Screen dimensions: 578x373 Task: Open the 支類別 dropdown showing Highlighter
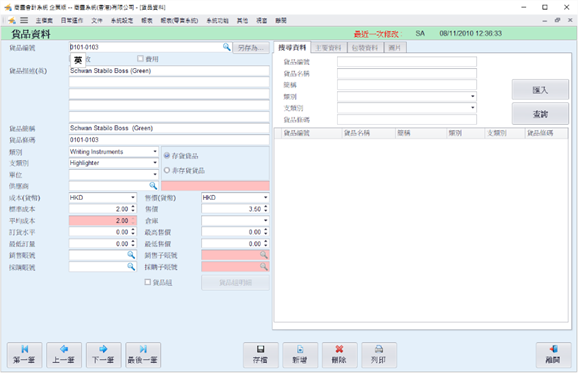[155, 163]
